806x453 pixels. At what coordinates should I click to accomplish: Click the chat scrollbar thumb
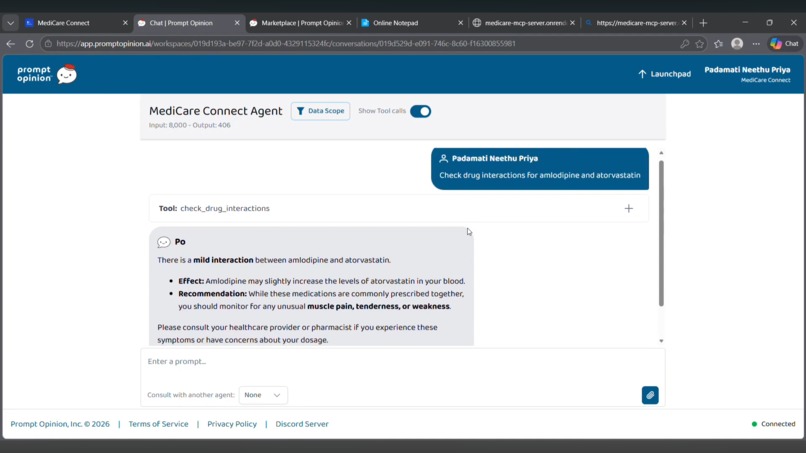click(x=661, y=233)
